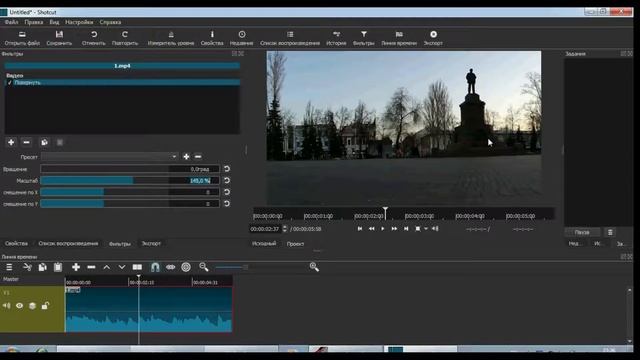Lock the V1 track
Screen dimensions: 640x360
45,305
